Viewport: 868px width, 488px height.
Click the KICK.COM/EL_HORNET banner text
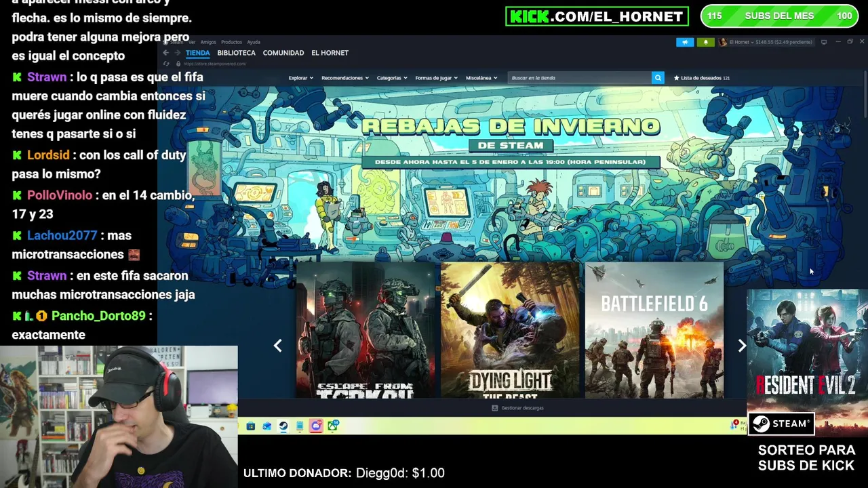(597, 16)
